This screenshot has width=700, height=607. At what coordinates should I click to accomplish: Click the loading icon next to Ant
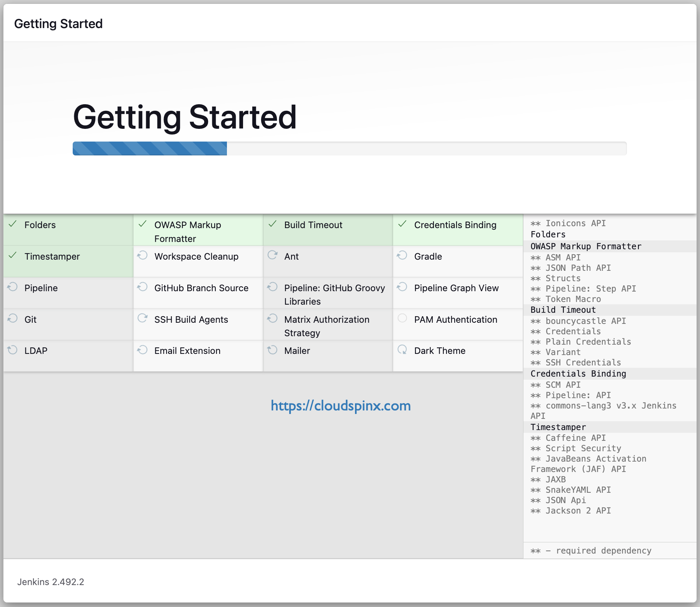point(273,256)
